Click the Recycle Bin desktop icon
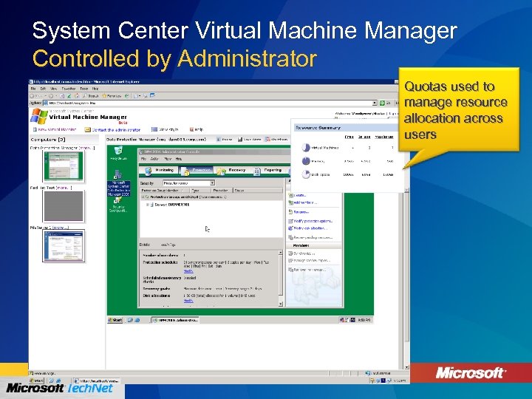532x399 pixels. (118, 153)
